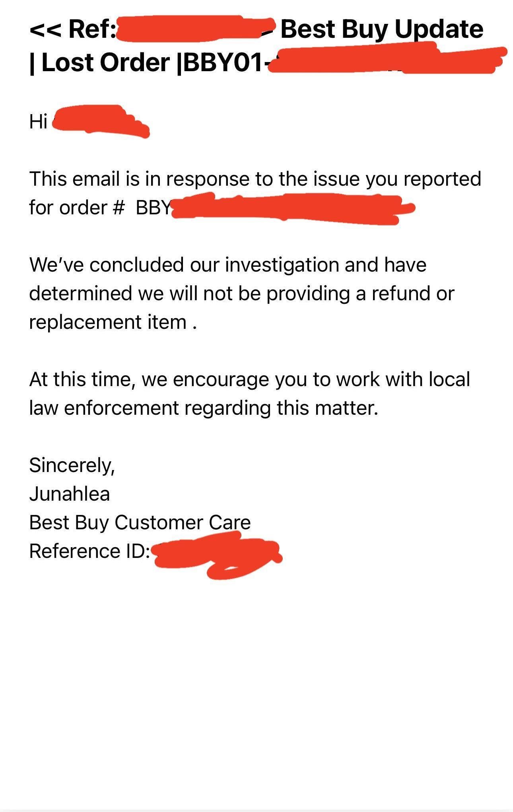Click the "BBY" order number in body

[x=153, y=208]
